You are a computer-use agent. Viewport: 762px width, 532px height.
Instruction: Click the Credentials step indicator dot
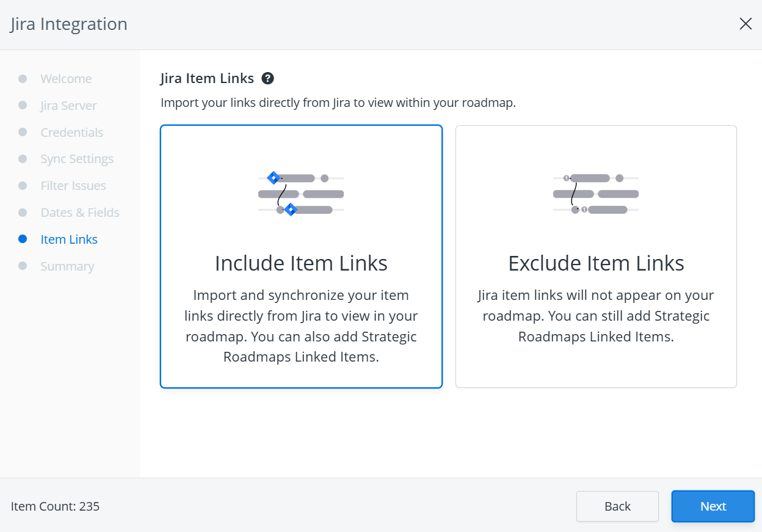click(23, 133)
